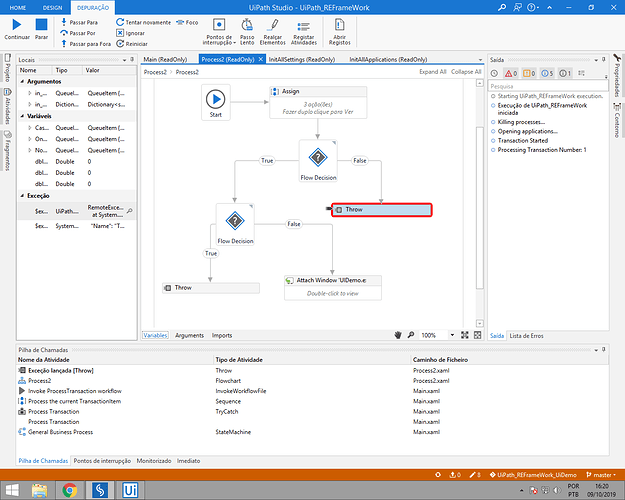Image resolution: width=625 pixels, height=500 pixels.
Task: Toggle Passo Lento slow step
Action: (x=247, y=31)
